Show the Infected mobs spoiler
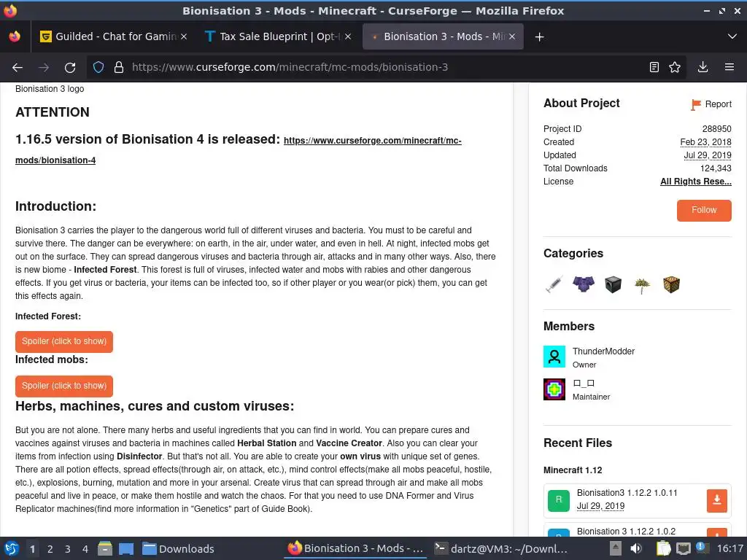 pyautogui.click(x=64, y=386)
